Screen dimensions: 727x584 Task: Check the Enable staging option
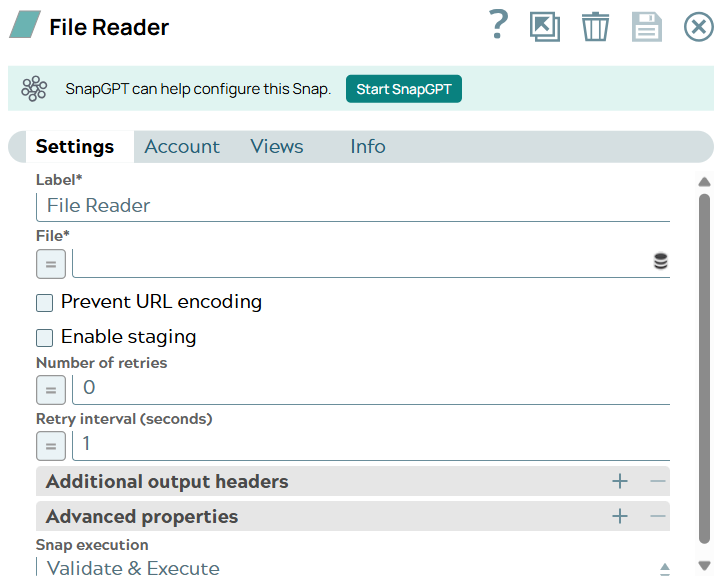point(45,338)
